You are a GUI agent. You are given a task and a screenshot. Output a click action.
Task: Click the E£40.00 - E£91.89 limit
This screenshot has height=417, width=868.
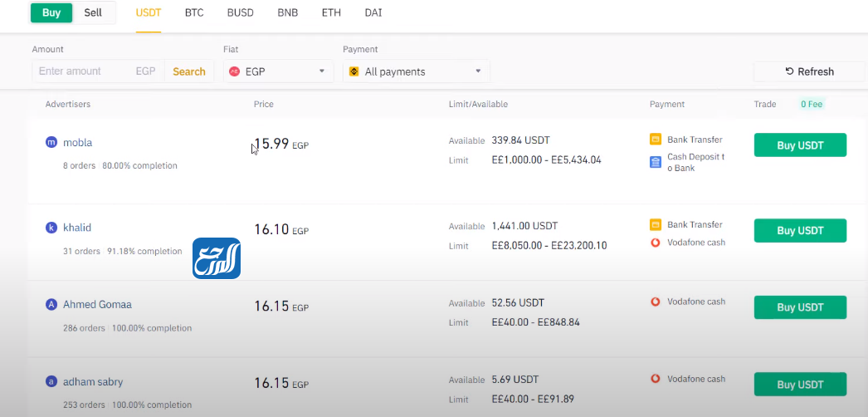[533, 399]
